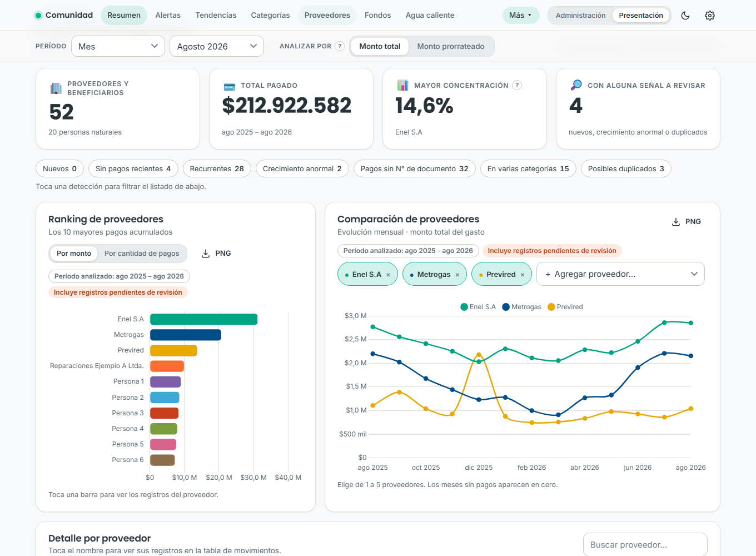Select Presentación mode
Viewport: 756px width, 556px height.
641,16
